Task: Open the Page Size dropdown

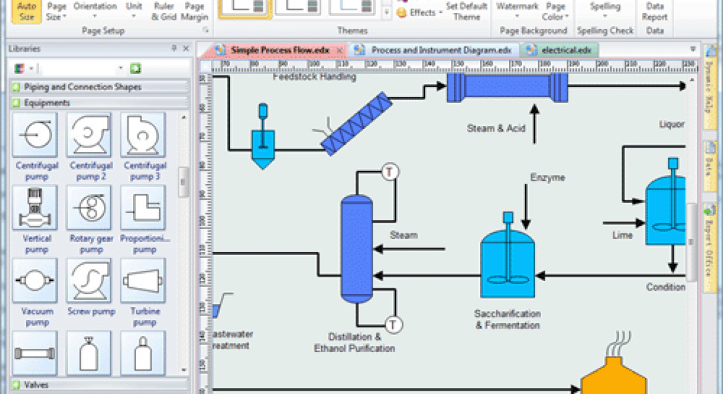Action: pyautogui.click(x=56, y=12)
